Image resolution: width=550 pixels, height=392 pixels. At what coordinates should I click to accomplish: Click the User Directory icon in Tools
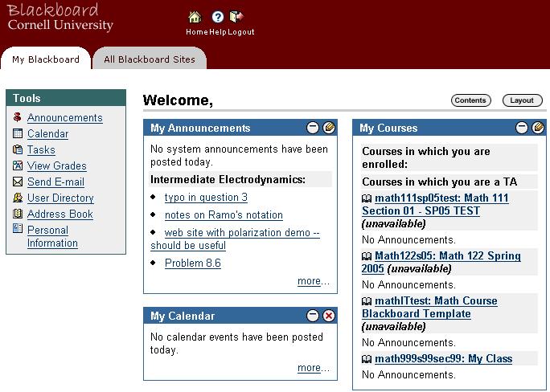click(17, 198)
